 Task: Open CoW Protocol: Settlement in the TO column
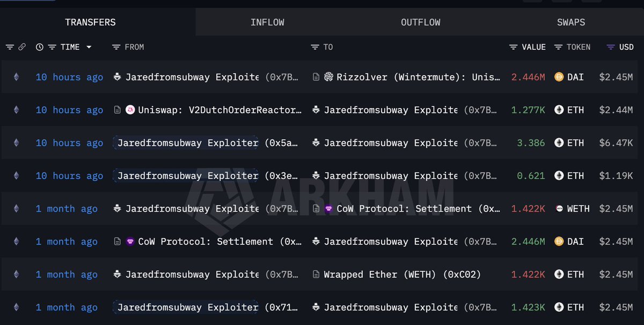click(x=418, y=208)
